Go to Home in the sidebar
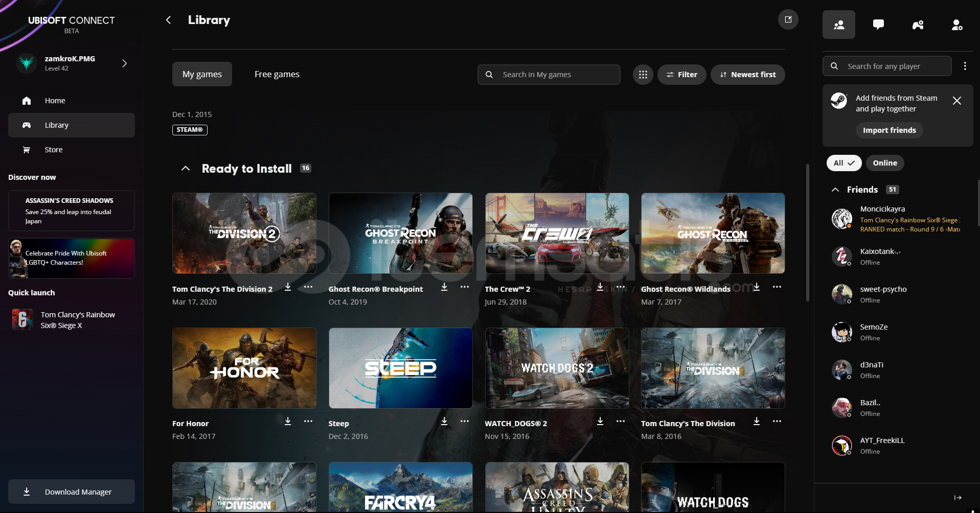This screenshot has width=980, height=513. pyautogui.click(x=72, y=101)
